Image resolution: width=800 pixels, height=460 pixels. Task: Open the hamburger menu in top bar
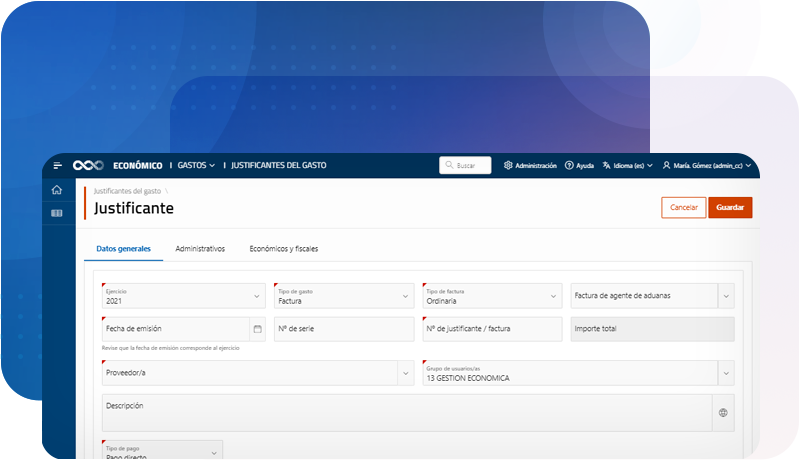tap(58, 165)
